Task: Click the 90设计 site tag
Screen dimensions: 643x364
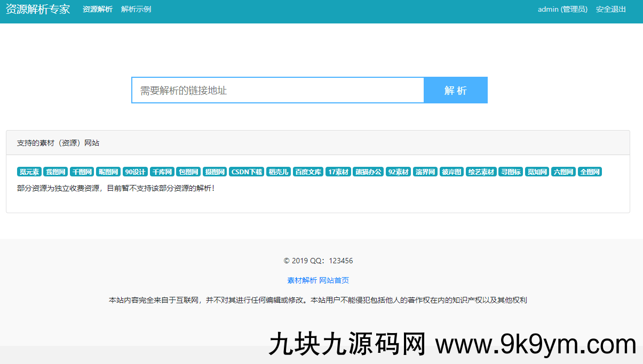Action: tap(135, 172)
